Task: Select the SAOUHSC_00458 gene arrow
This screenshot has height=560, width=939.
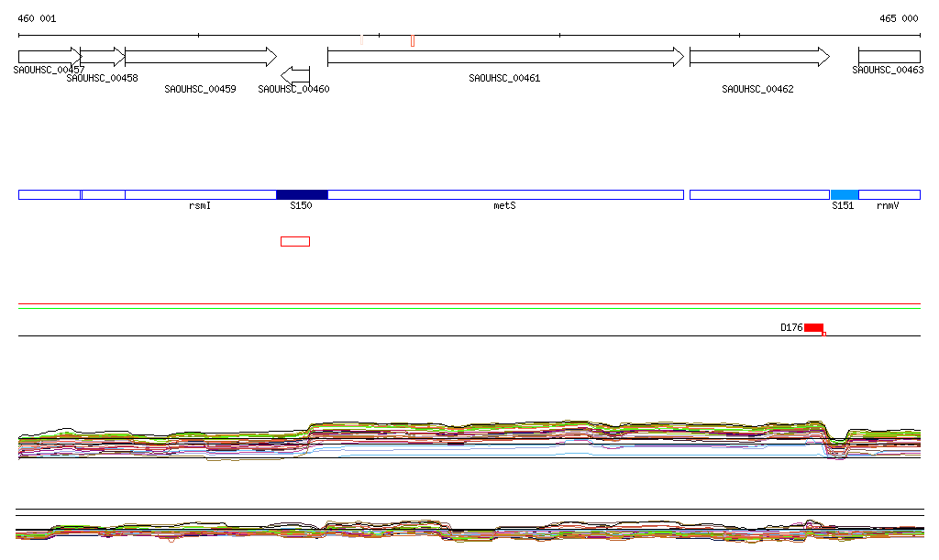Action: pyautogui.click(x=102, y=57)
